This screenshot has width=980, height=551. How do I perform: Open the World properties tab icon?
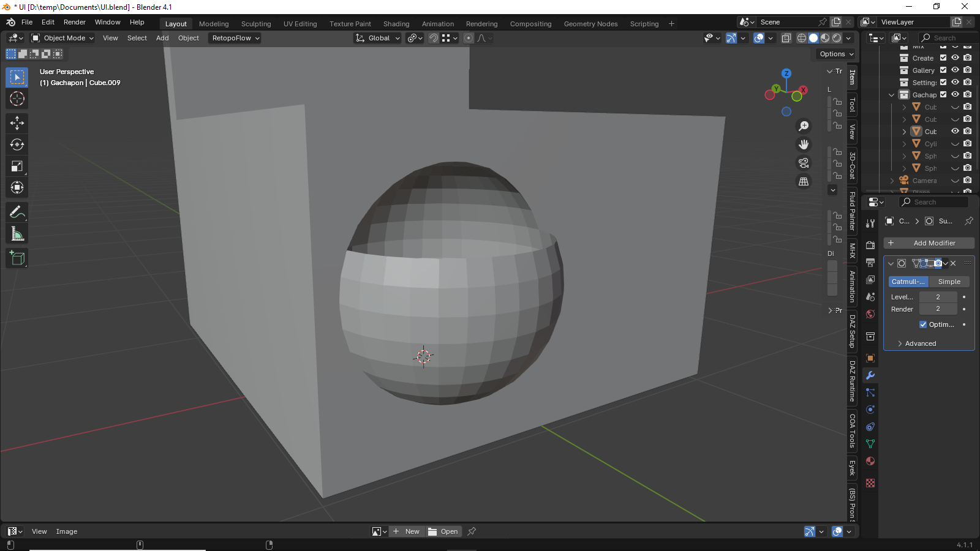[x=870, y=313]
